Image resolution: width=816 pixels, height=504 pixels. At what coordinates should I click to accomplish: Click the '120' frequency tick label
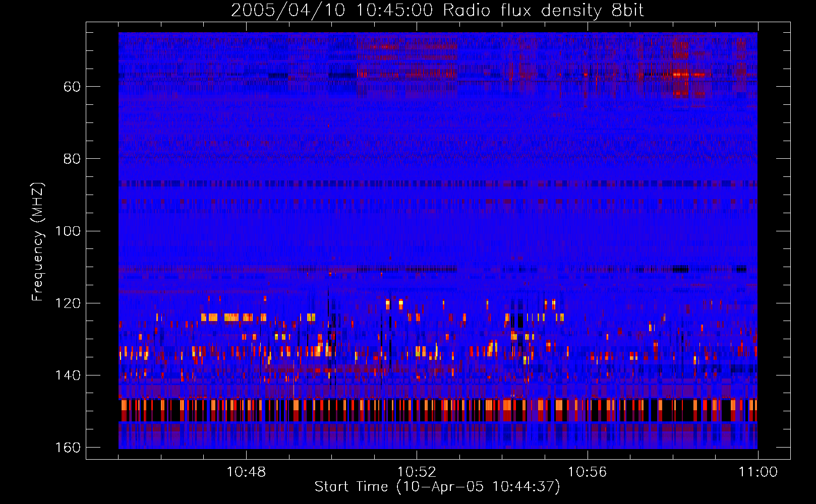(x=68, y=303)
